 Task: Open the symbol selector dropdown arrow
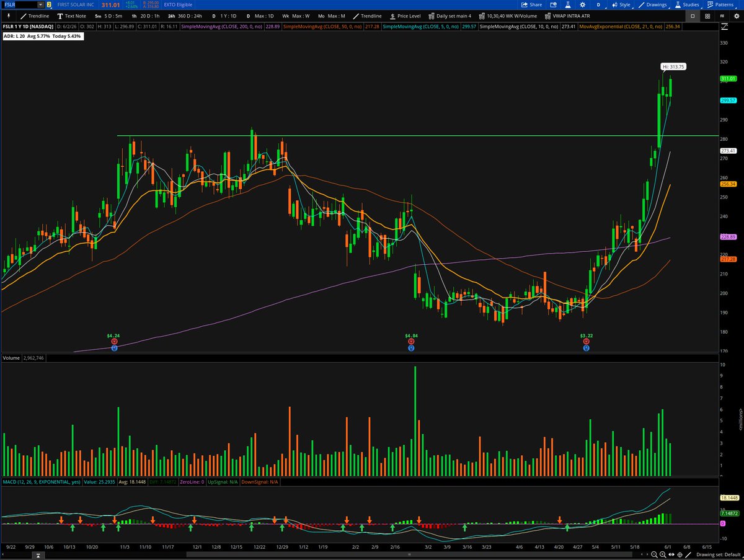tap(41, 4)
